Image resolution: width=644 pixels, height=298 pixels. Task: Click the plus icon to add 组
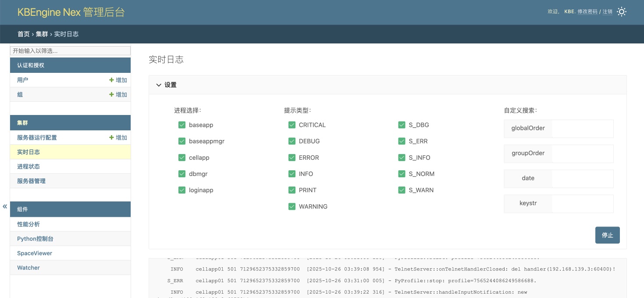(112, 95)
